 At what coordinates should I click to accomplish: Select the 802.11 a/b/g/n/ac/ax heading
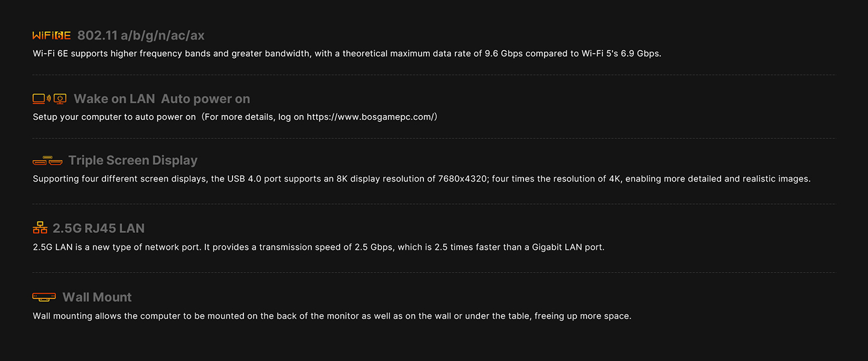point(141,35)
